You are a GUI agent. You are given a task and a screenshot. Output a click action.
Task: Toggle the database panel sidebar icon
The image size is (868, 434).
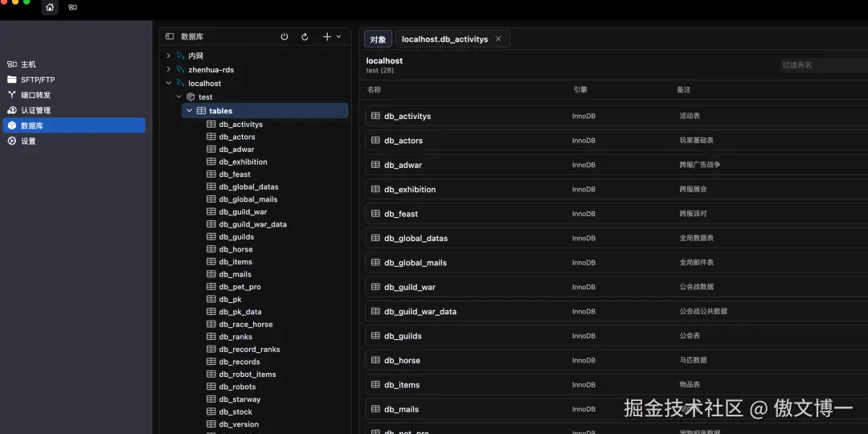tap(170, 36)
